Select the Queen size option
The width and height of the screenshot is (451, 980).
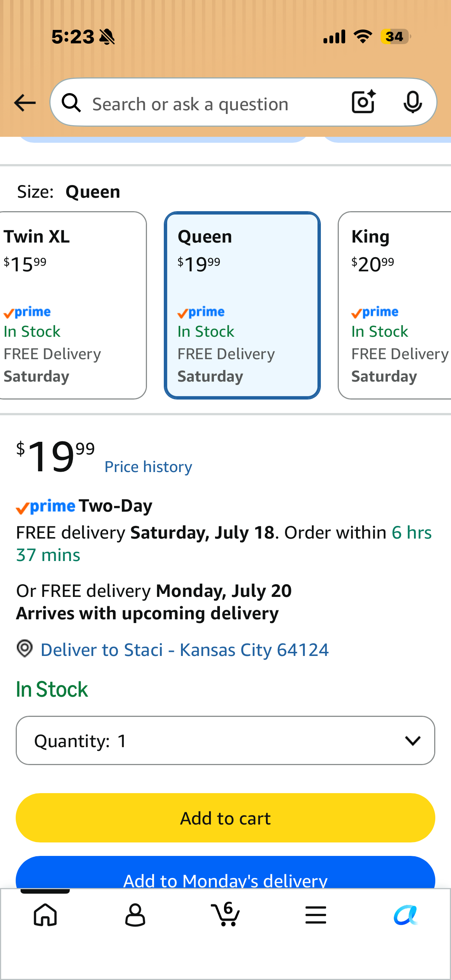pyautogui.click(x=242, y=305)
